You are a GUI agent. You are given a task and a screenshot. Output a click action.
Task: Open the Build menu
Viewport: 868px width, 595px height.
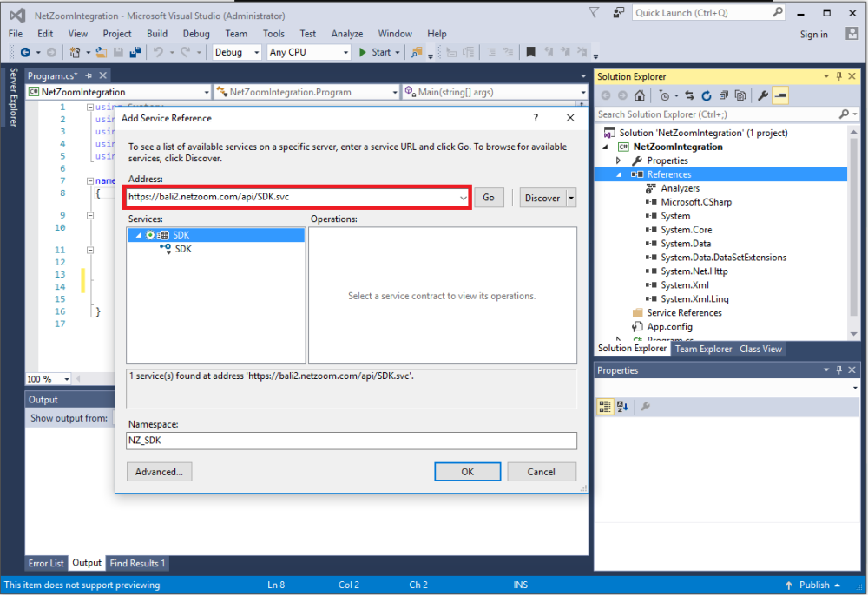[156, 34]
